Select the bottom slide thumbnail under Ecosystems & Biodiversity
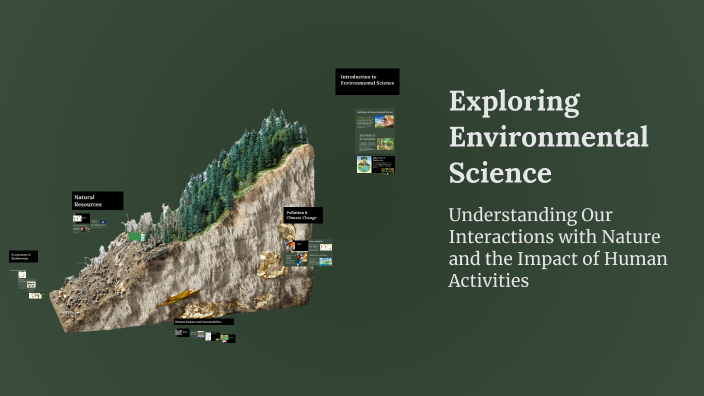 pos(36,295)
